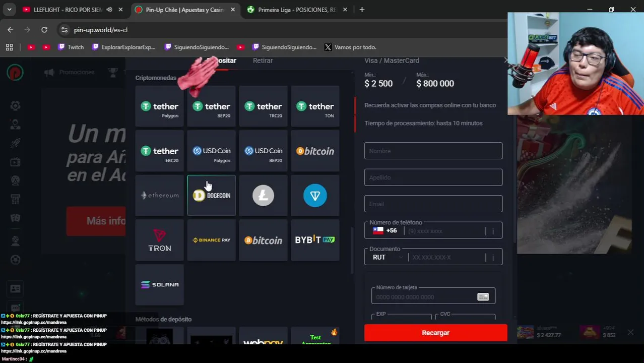Click the payment methods list scrollbar
The image size is (644, 363).
(x=352, y=251)
